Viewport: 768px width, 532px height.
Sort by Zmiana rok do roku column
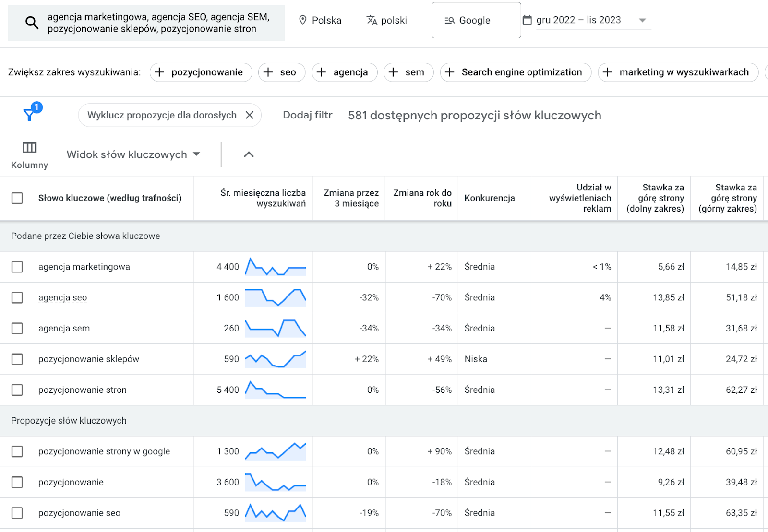click(x=422, y=198)
